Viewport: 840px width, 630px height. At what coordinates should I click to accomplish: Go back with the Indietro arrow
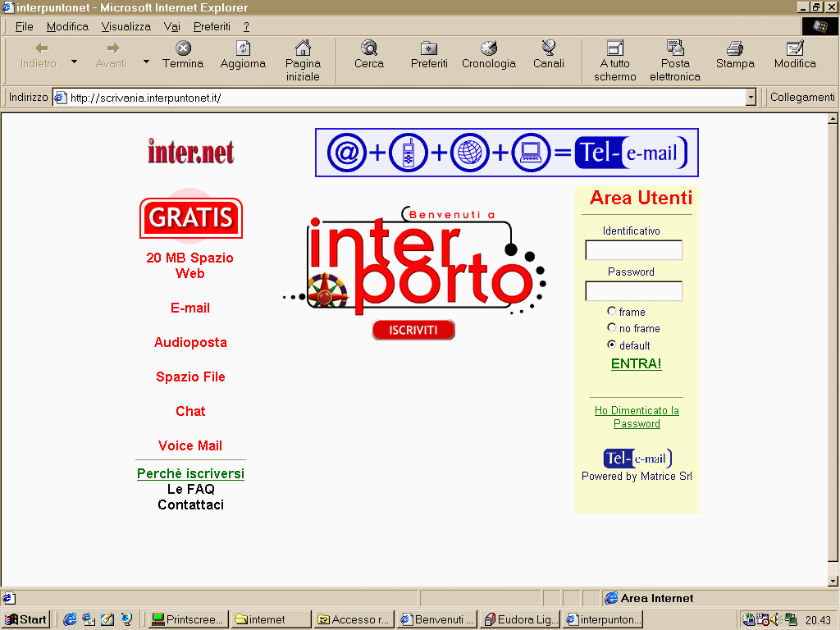[x=39, y=56]
